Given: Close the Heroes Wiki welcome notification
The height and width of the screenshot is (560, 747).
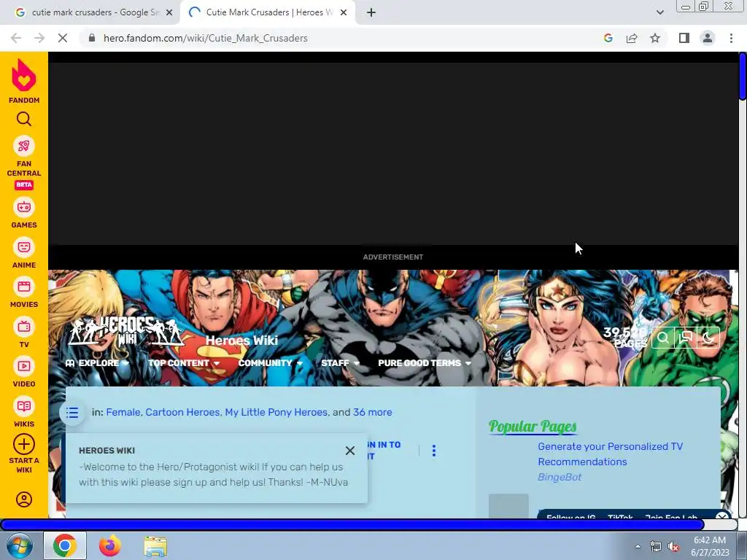Looking at the screenshot, I should click(x=349, y=451).
